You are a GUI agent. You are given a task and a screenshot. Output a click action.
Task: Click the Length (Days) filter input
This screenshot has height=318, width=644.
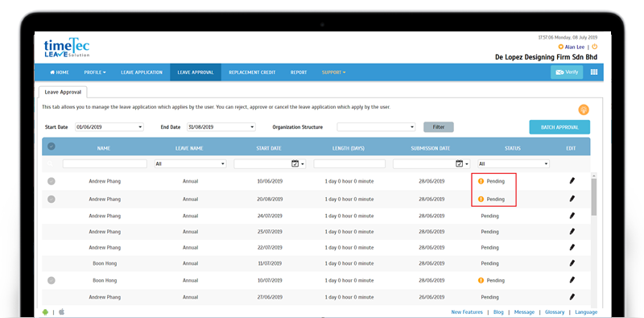point(349,163)
